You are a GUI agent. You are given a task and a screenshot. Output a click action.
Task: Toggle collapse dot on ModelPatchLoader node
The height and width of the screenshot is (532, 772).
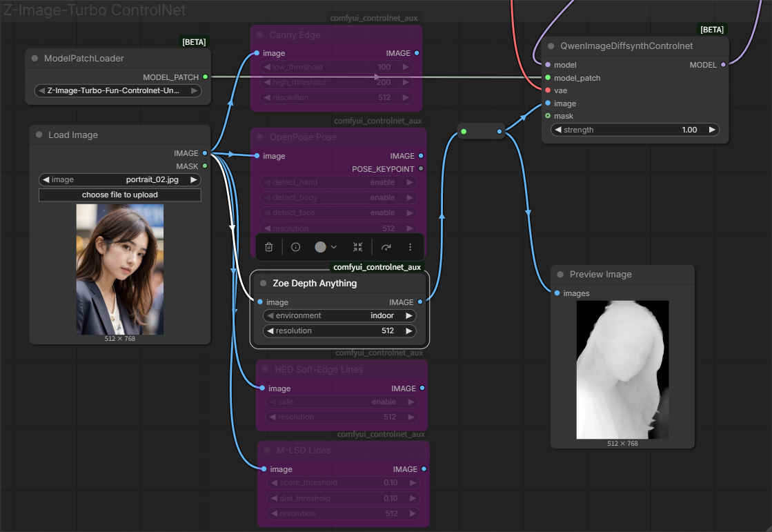point(34,59)
